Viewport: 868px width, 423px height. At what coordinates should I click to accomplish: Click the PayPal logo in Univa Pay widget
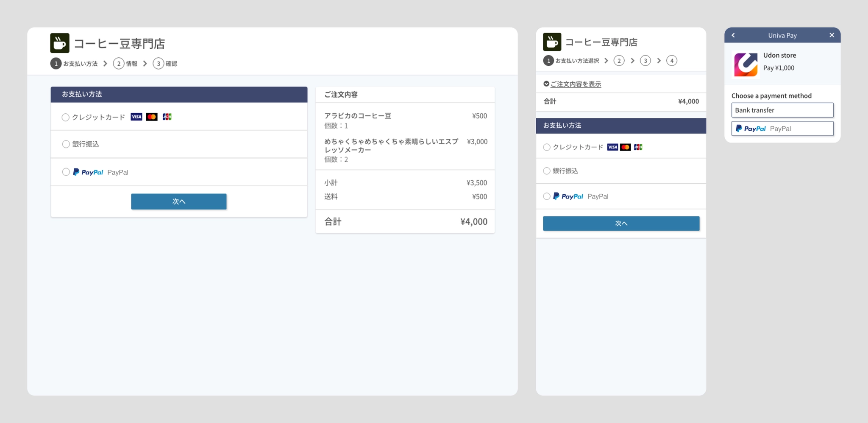(x=750, y=128)
